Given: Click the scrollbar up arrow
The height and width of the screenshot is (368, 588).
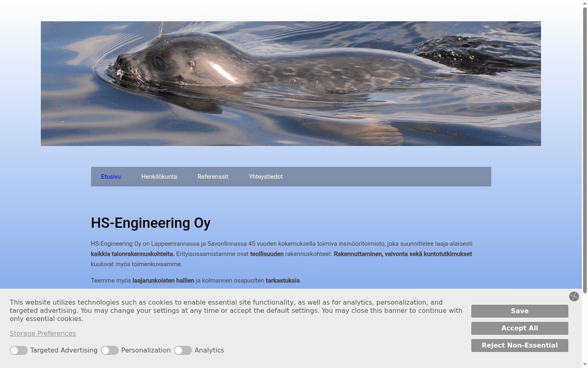Looking at the screenshot, I should point(585,3).
